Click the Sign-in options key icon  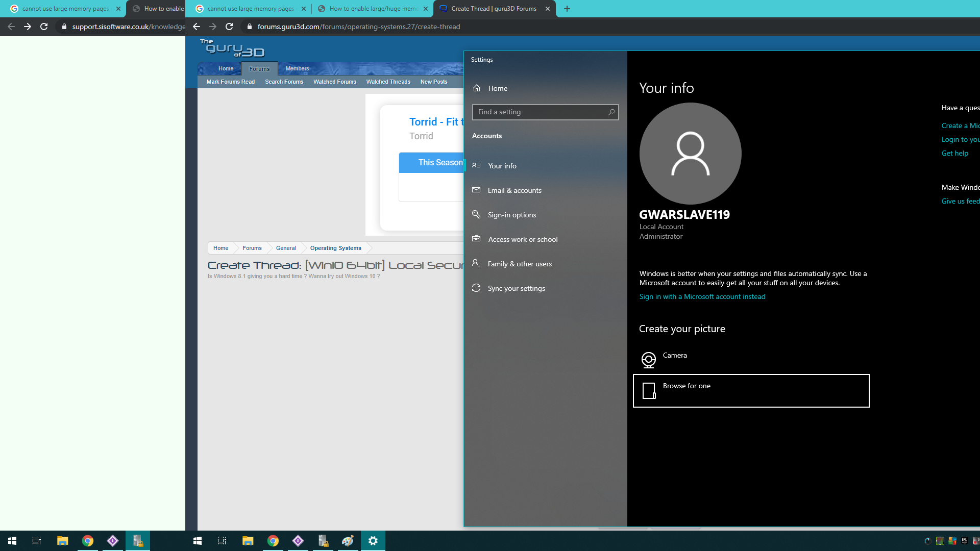[x=476, y=214]
